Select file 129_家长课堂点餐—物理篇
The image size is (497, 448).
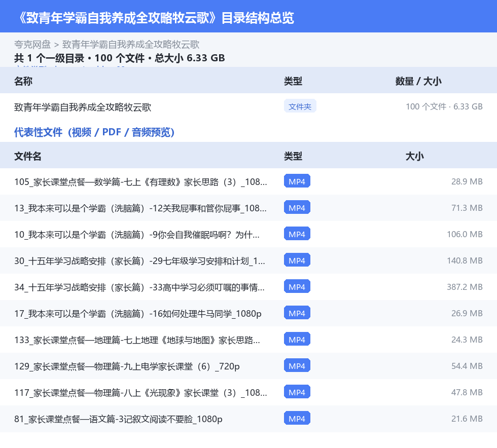click(x=127, y=366)
